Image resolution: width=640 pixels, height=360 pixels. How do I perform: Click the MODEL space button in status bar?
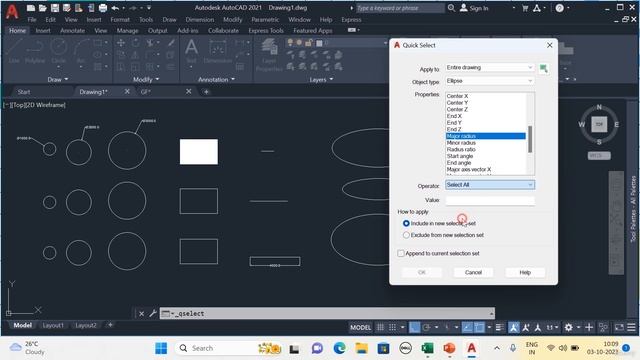pyautogui.click(x=360, y=327)
